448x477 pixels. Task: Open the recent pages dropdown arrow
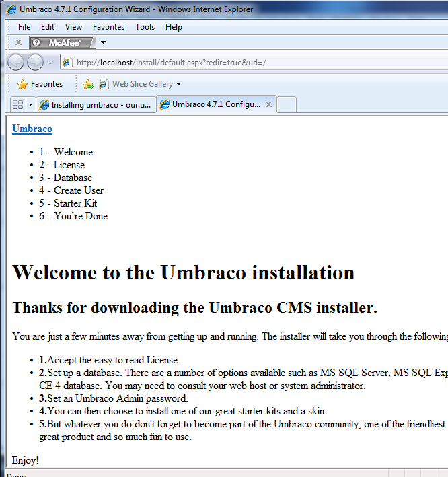click(x=50, y=63)
